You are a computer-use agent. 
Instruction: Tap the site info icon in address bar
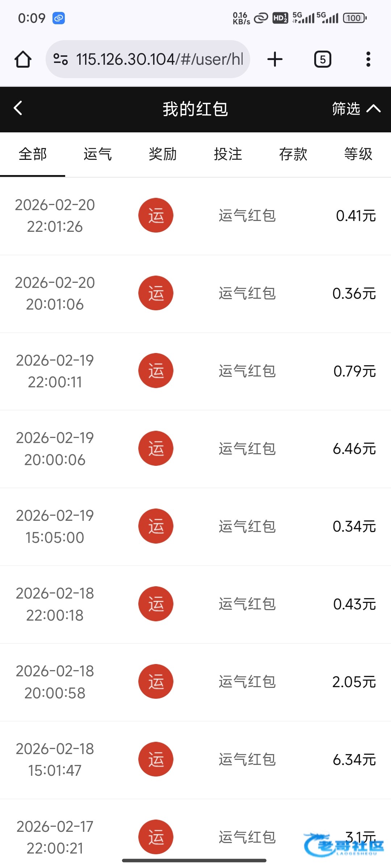point(60,59)
